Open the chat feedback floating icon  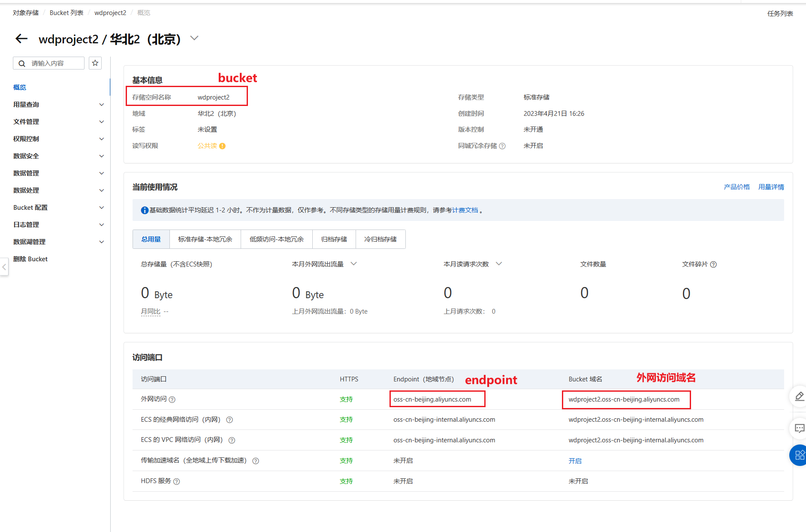click(x=799, y=428)
